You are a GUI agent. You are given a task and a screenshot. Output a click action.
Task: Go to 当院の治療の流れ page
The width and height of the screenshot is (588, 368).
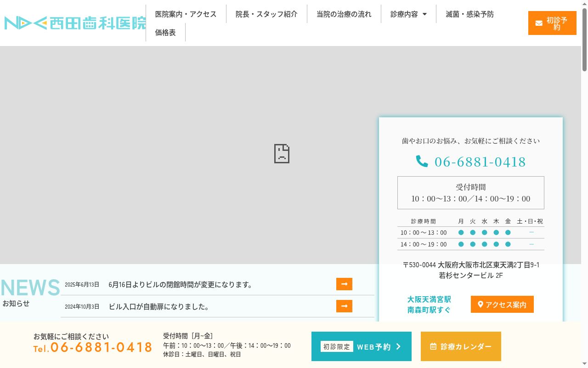point(344,14)
